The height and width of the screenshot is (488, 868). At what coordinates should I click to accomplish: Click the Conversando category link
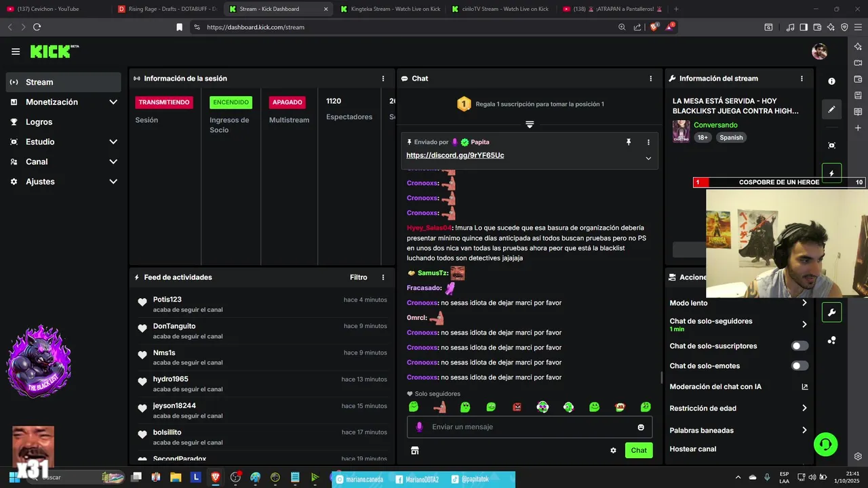715,125
